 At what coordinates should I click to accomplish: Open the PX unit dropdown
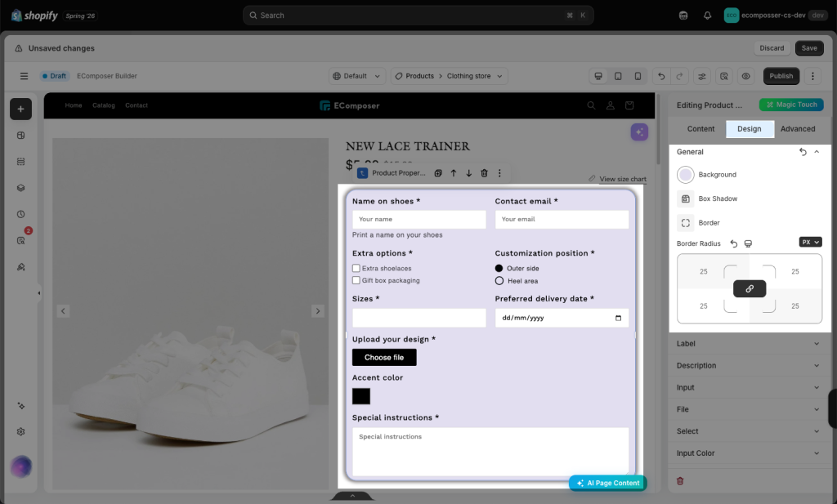[x=810, y=242]
